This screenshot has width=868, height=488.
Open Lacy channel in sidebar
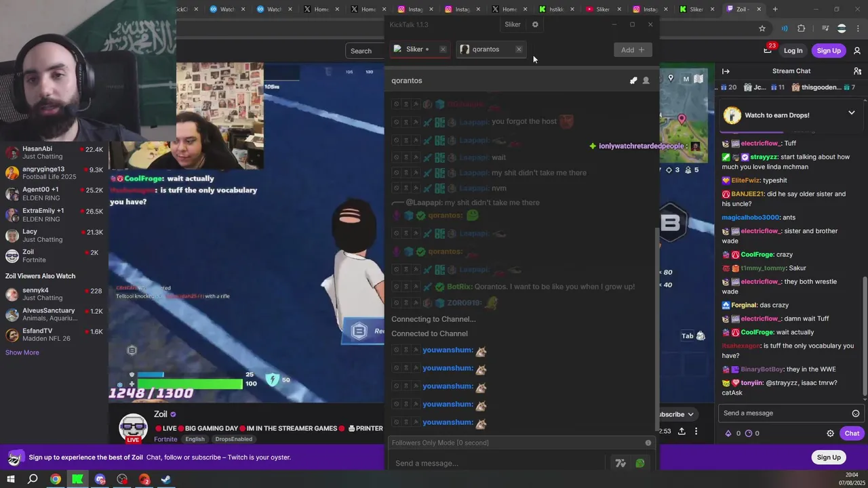pyautogui.click(x=54, y=236)
